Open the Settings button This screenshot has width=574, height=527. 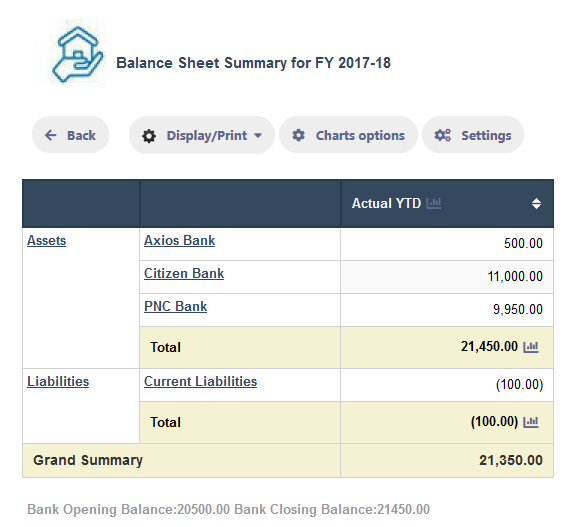coord(473,135)
